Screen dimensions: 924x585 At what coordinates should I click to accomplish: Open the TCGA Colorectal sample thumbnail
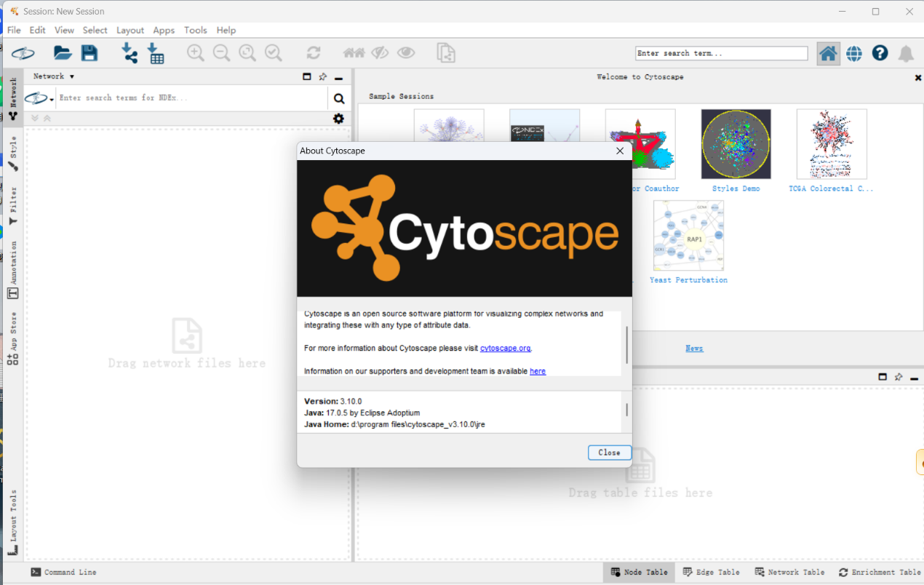point(832,144)
